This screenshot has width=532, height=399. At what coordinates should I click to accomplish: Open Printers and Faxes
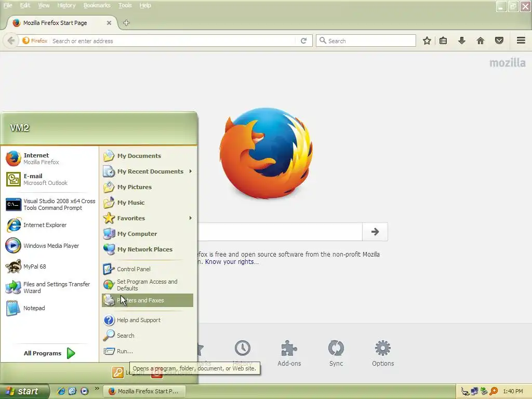pos(148,300)
